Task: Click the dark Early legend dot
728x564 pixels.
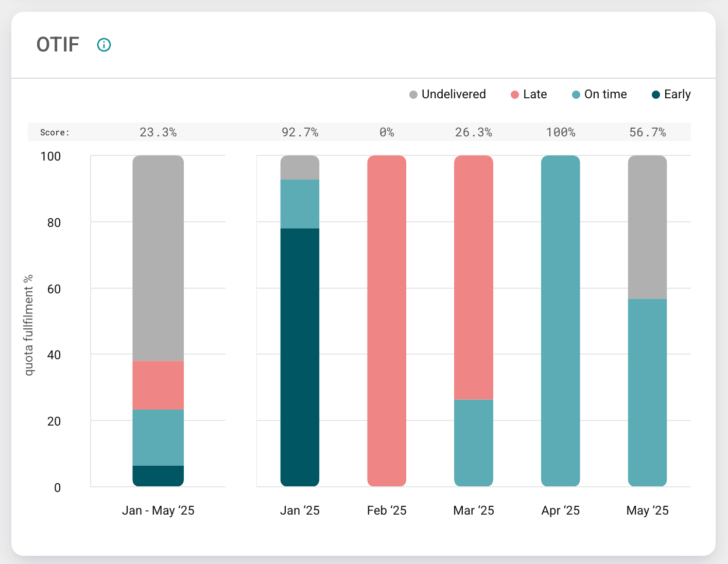Action: point(656,94)
